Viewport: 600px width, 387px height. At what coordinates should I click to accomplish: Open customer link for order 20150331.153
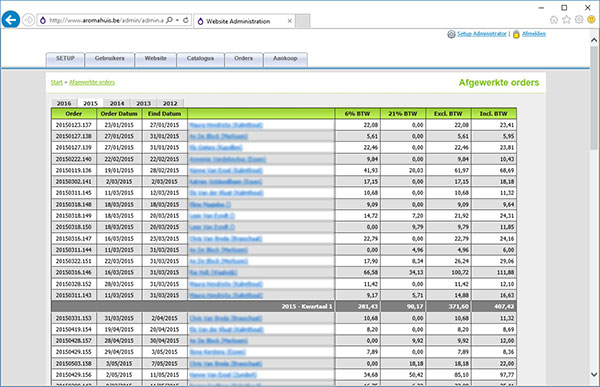tap(225, 318)
